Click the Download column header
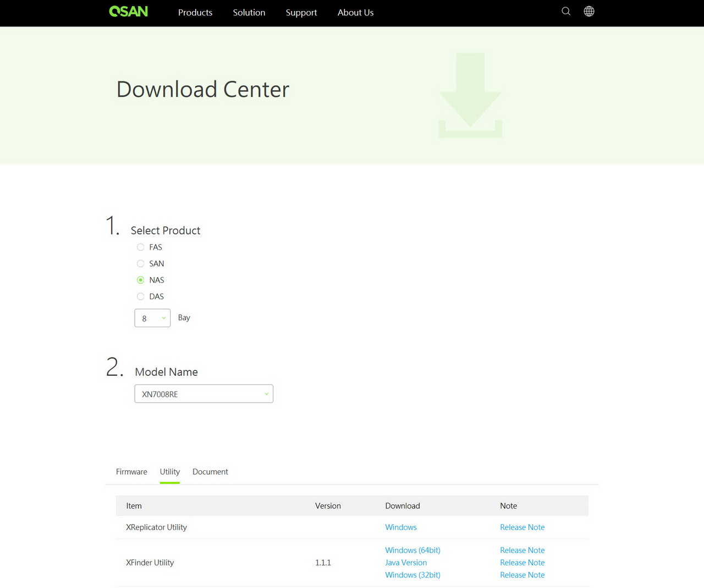The image size is (704, 588). [x=403, y=506]
